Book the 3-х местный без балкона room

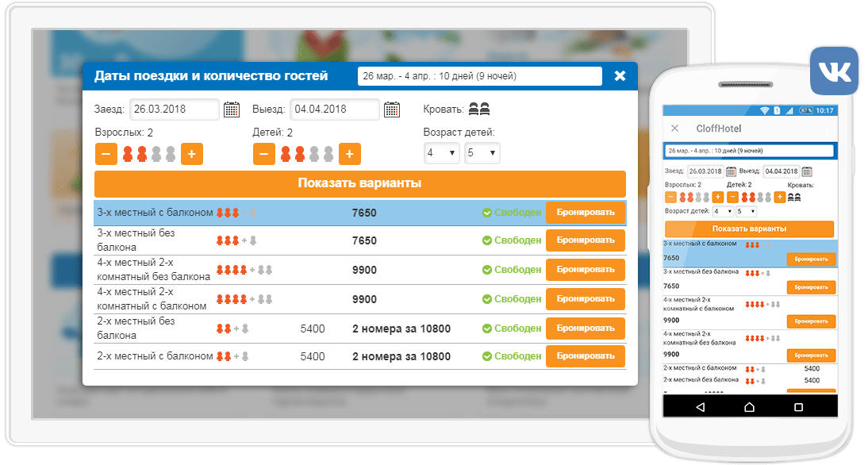585,240
